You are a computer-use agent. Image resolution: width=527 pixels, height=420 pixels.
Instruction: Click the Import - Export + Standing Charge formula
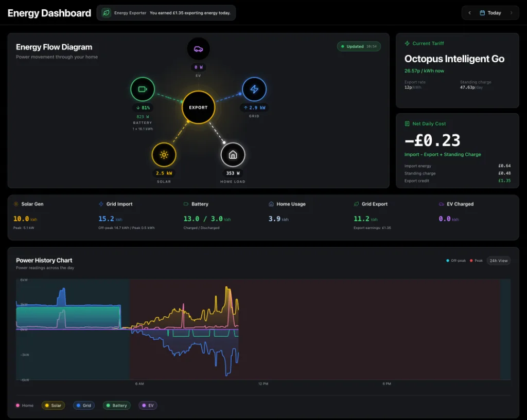443,154
